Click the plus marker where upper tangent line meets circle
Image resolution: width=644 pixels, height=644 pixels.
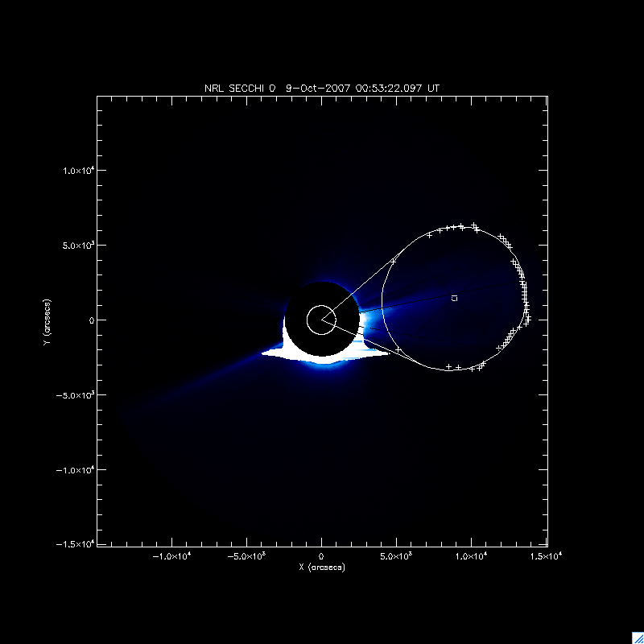[394, 261]
